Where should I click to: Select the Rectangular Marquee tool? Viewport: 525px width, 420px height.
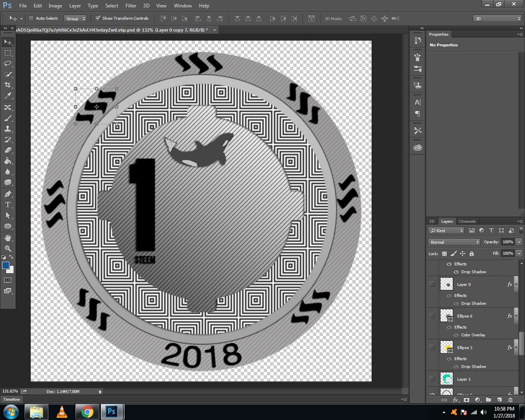click(x=8, y=53)
